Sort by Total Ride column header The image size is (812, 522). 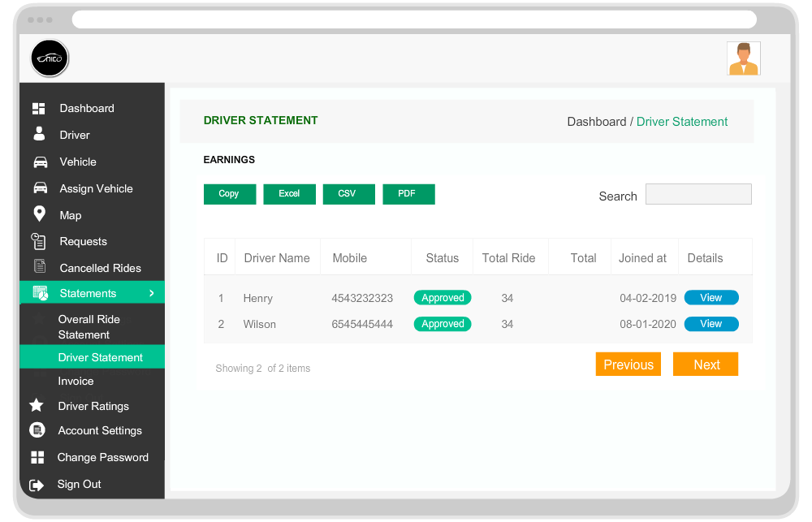(508, 258)
